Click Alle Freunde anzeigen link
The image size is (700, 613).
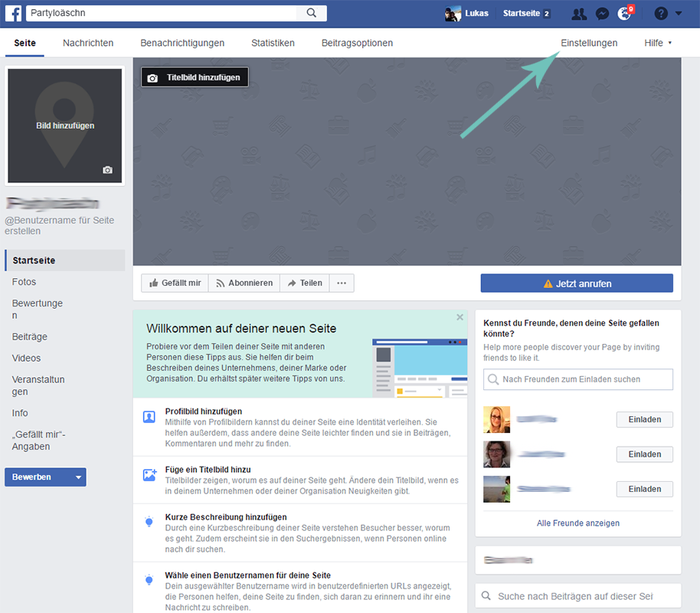[x=578, y=523]
